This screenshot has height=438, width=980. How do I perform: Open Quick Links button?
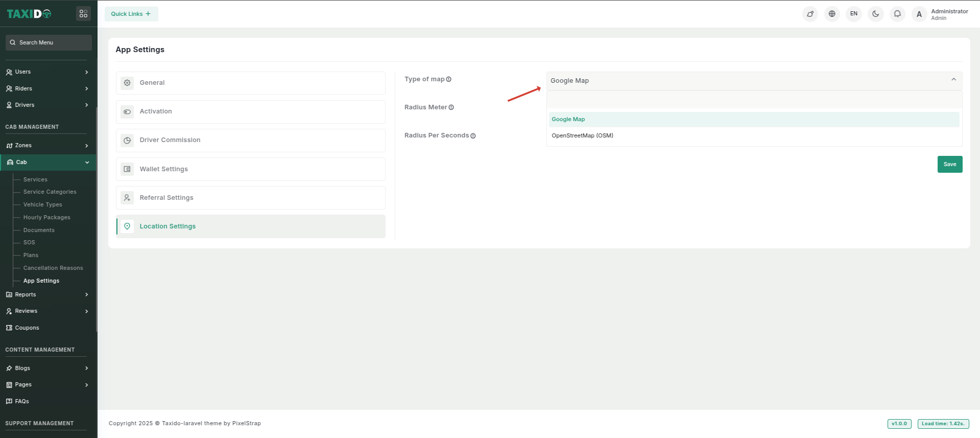pos(131,14)
